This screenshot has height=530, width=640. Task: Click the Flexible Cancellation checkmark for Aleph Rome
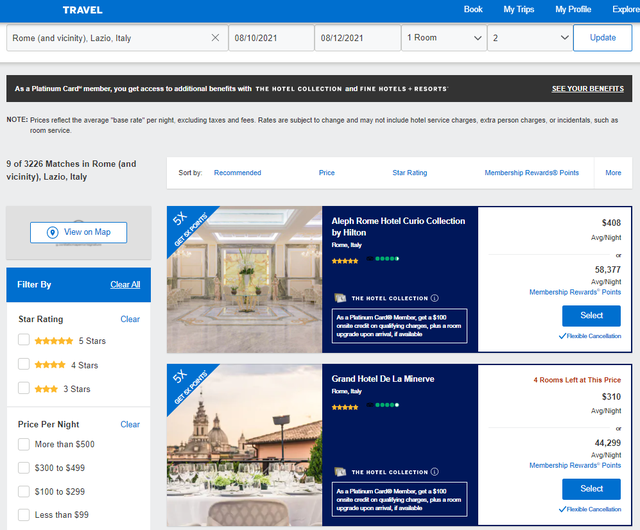[562, 336]
